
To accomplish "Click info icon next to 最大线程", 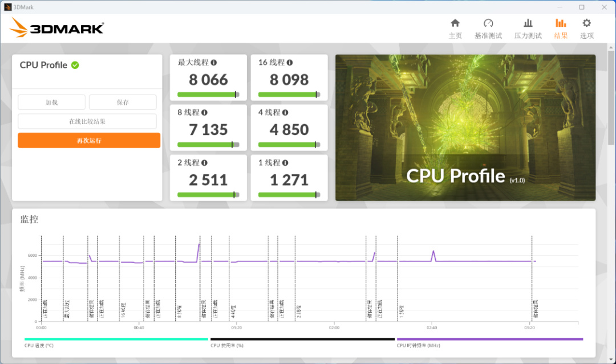I will [x=214, y=62].
